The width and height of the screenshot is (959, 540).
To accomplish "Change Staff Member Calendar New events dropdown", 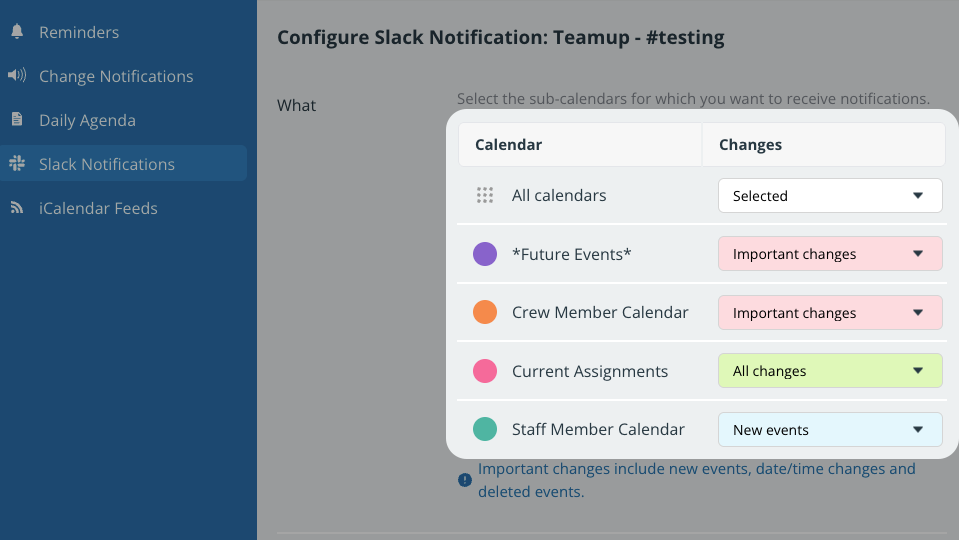I will (x=830, y=429).
